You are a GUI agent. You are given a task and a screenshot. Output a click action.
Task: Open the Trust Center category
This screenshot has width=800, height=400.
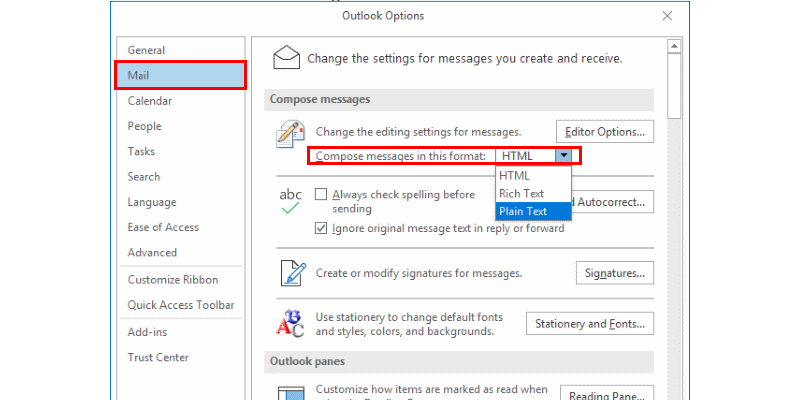(x=180, y=357)
